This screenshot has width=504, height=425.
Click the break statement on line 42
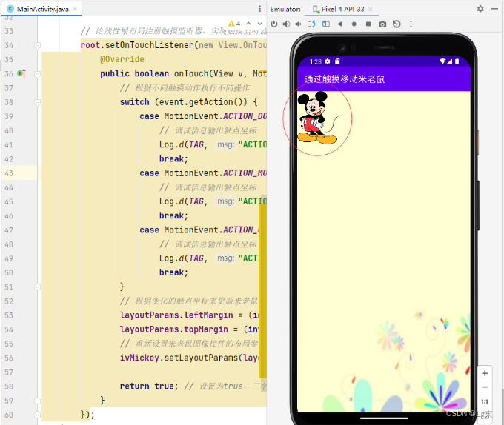[x=173, y=159]
